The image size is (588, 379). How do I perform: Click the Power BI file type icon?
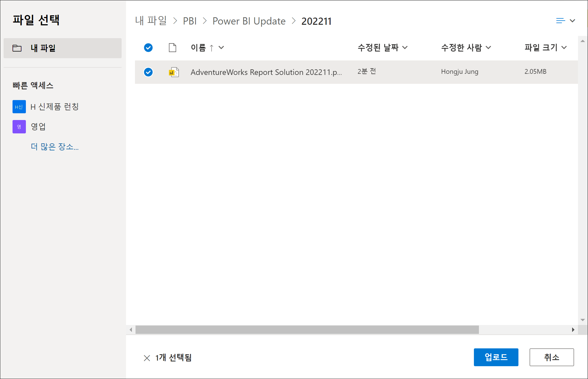click(174, 72)
